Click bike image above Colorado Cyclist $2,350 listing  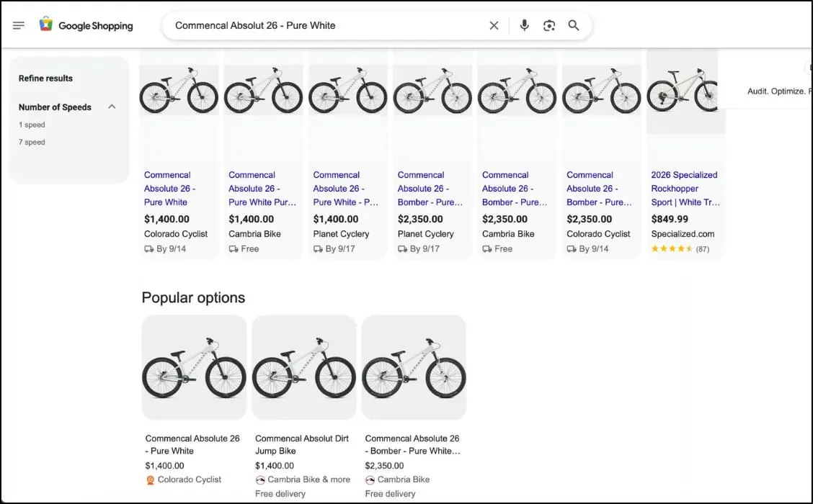click(602, 90)
